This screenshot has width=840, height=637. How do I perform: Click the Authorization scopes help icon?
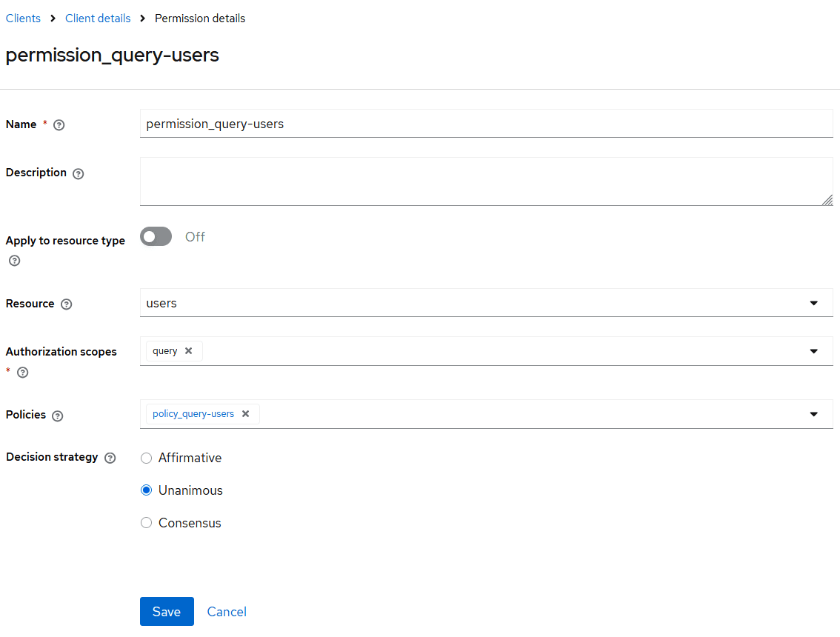pyautogui.click(x=23, y=373)
